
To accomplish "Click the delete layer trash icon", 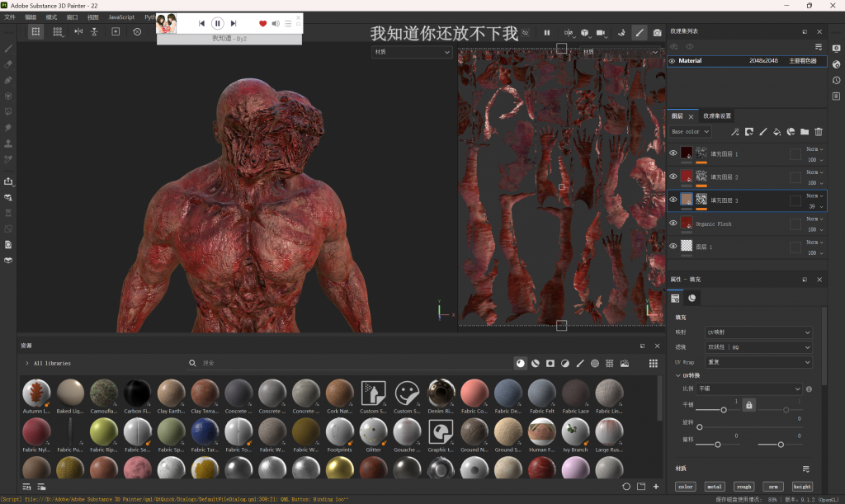I will tap(819, 132).
